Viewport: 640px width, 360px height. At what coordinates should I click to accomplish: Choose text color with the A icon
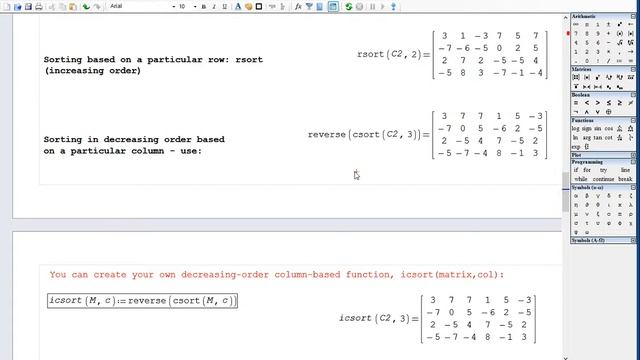[x=238, y=7]
